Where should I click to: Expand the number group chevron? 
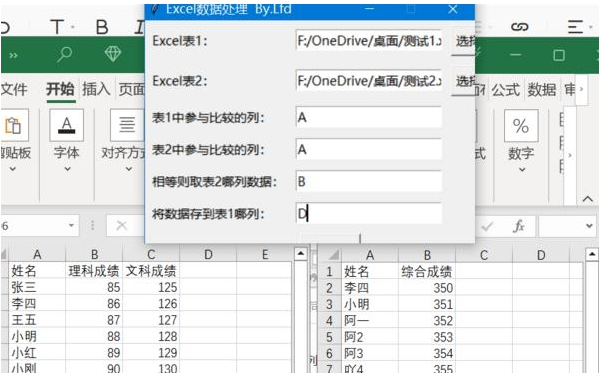pyautogui.click(x=522, y=169)
